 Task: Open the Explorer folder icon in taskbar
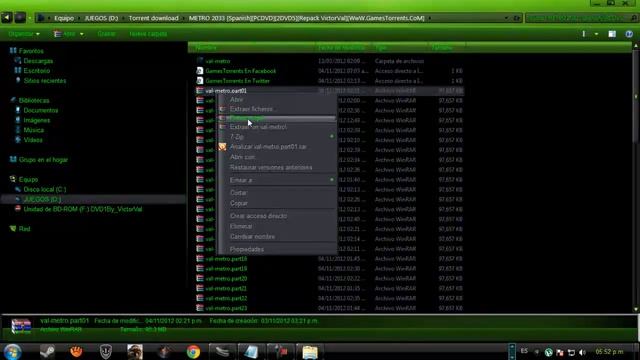coord(310,351)
